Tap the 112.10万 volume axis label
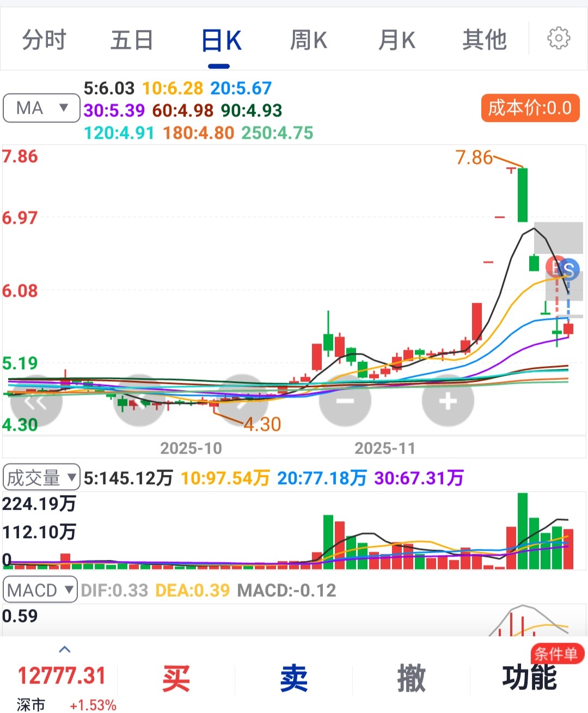588x713 pixels. click(39, 532)
